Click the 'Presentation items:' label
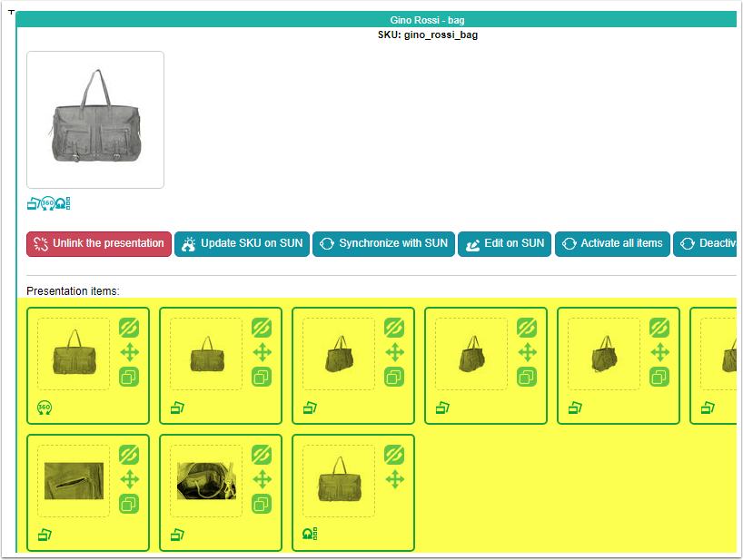 tap(73, 291)
